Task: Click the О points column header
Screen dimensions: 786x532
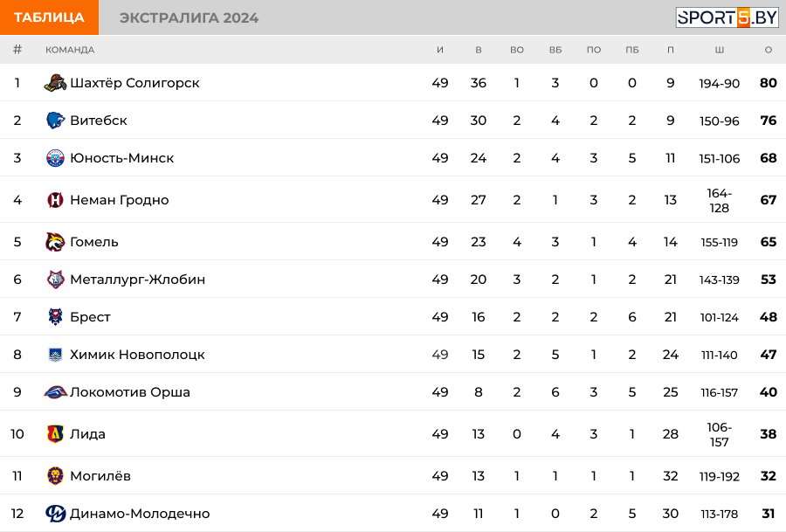Action: [769, 50]
